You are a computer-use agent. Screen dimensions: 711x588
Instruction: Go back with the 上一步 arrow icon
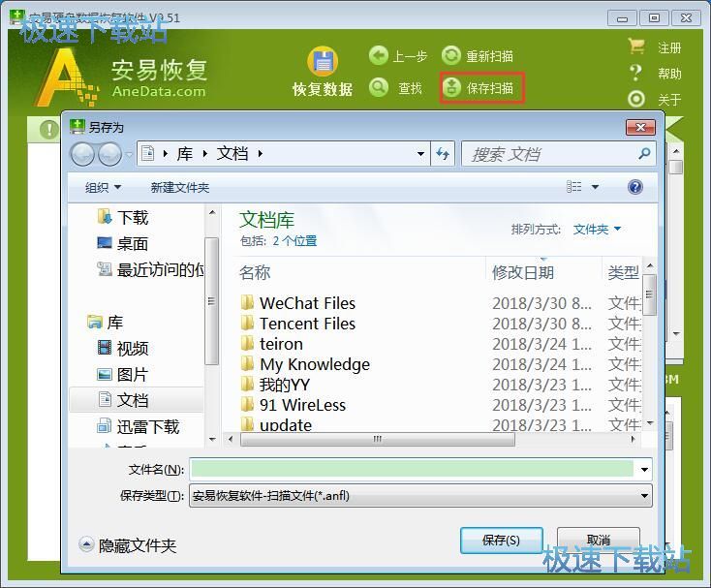[x=378, y=56]
